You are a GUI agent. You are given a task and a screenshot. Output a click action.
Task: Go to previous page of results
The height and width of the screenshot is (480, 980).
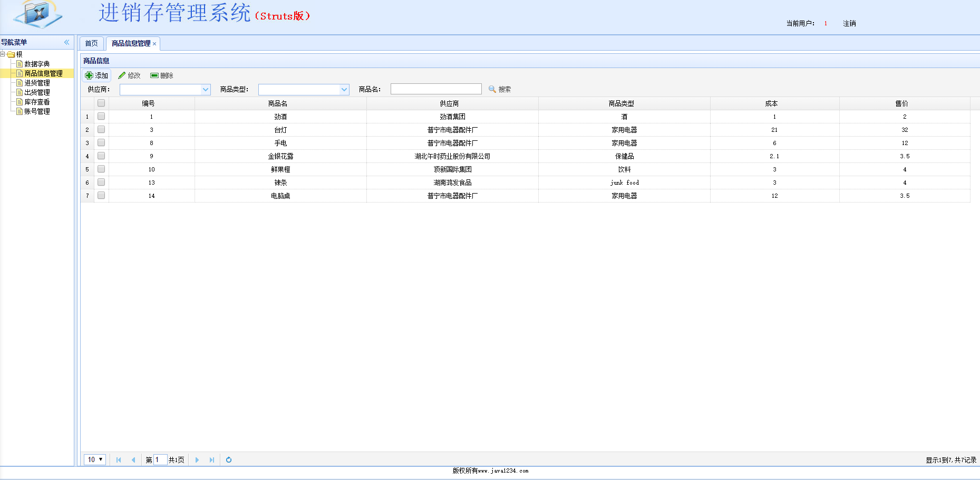click(133, 460)
